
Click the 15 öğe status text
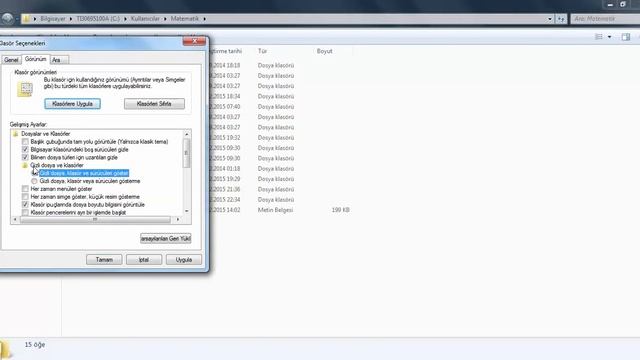tap(35, 344)
